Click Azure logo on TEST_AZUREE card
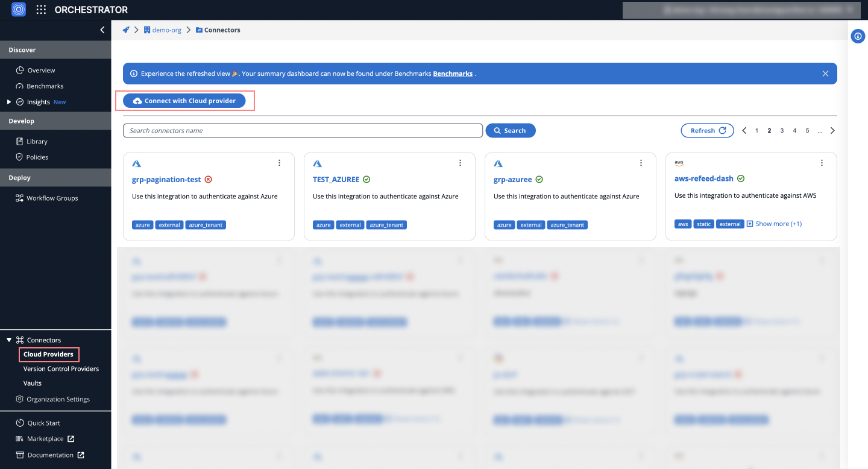The height and width of the screenshot is (469, 868). point(317,163)
